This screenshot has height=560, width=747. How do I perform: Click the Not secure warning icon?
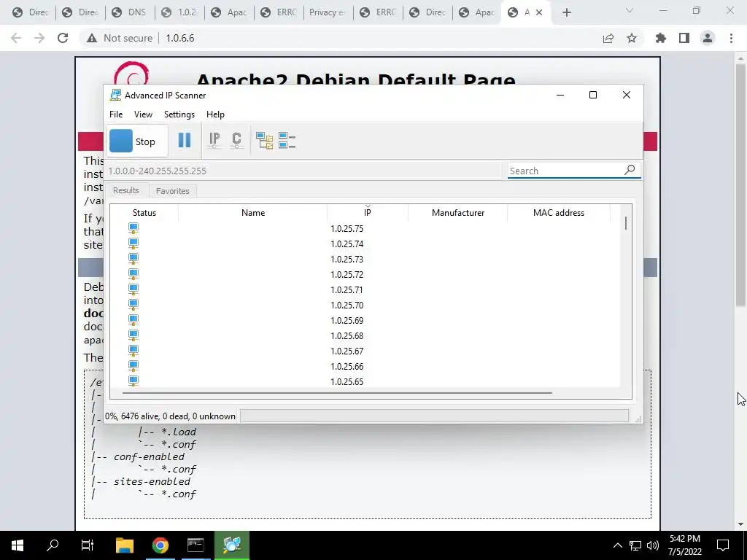click(91, 38)
